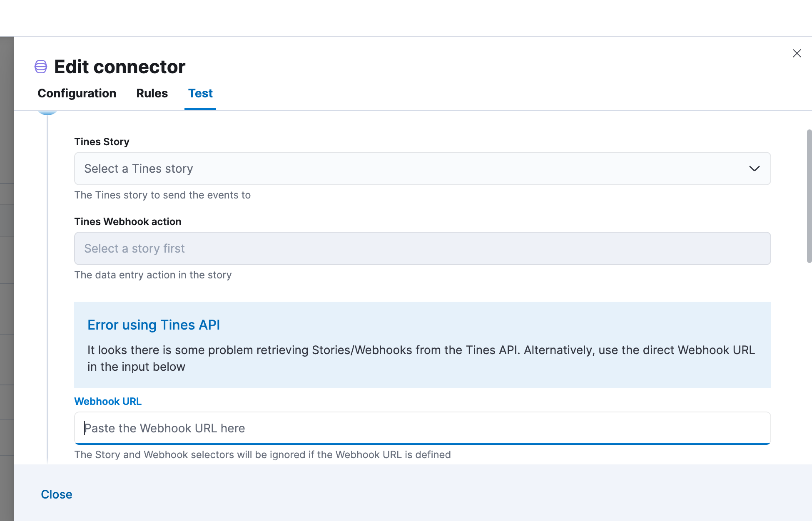This screenshot has width=812, height=521.
Task: Click the Edit connector title
Action: coord(120,67)
